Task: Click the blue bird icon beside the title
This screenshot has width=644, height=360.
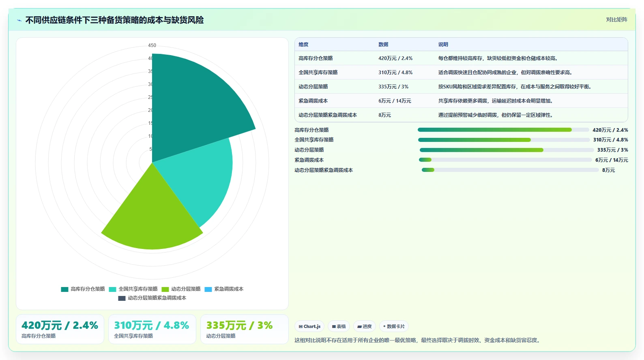Action: click(x=19, y=20)
